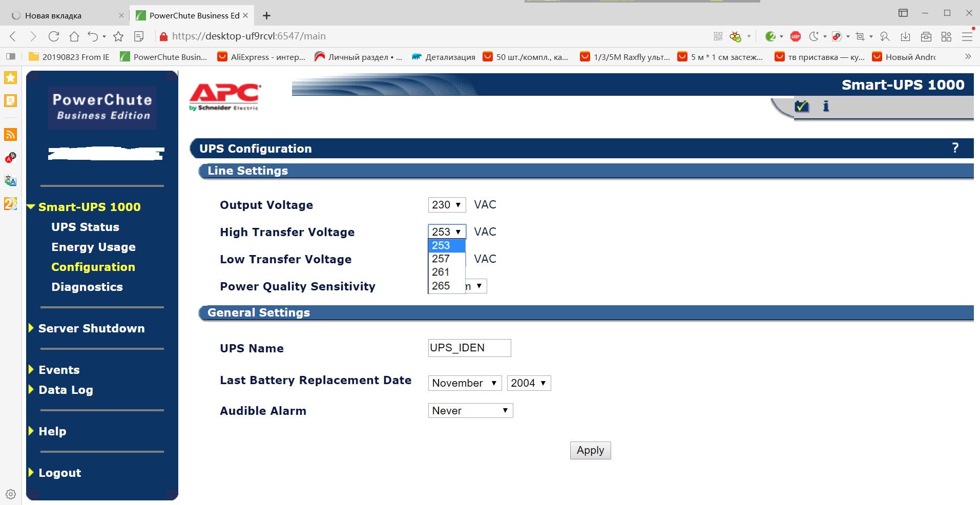Open the favorites star in browser sidebar
The height and width of the screenshot is (505, 980).
coord(11,78)
